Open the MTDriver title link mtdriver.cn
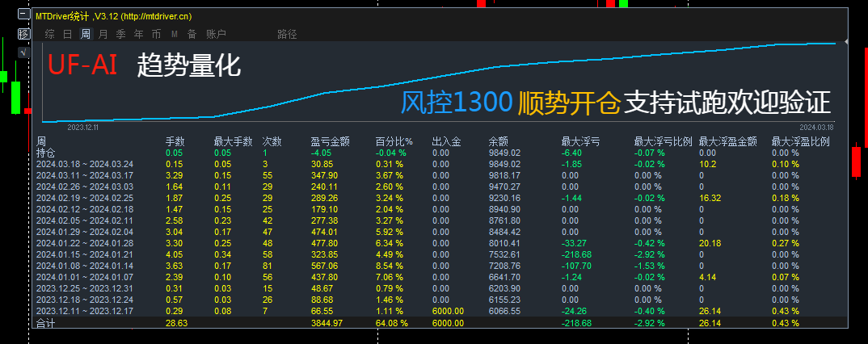The image size is (868, 344). [155, 17]
